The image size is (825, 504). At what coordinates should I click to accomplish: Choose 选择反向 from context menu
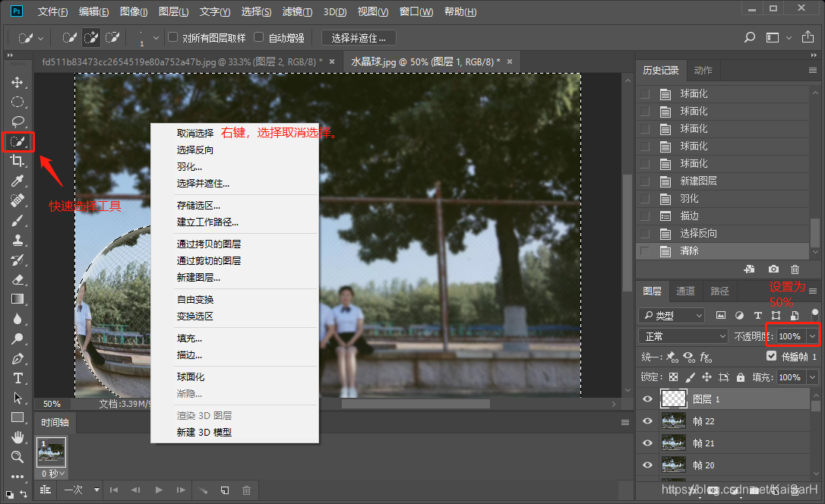[x=195, y=150]
